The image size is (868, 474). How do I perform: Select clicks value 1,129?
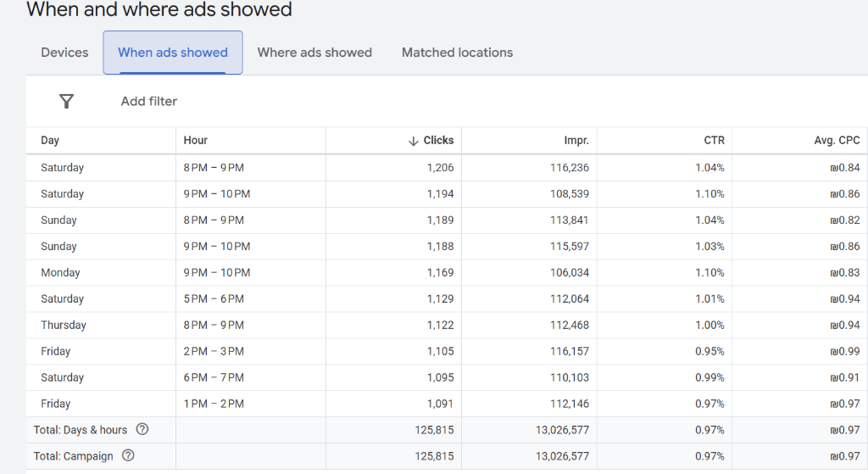(x=440, y=299)
